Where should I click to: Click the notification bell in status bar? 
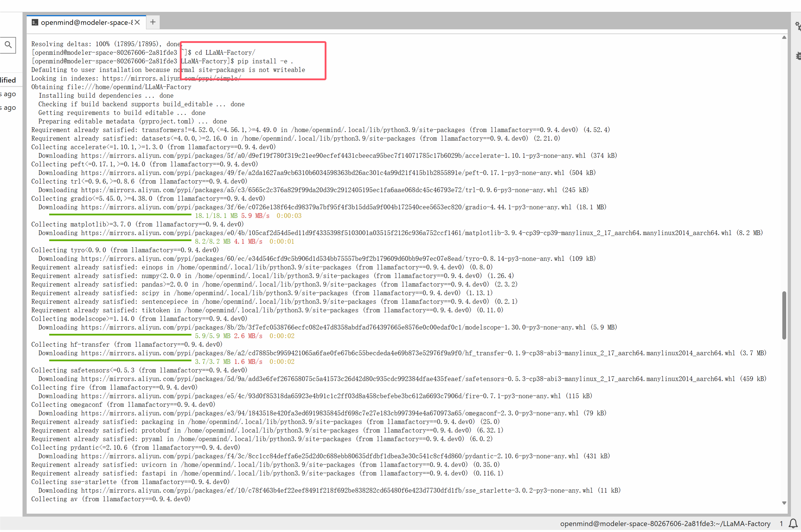[793, 524]
